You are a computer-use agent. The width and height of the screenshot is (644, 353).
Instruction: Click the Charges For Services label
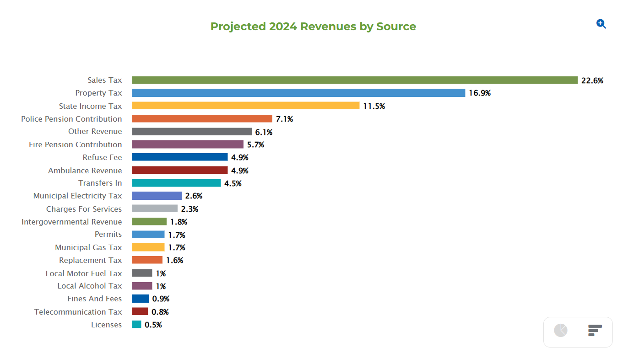click(84, 209)
